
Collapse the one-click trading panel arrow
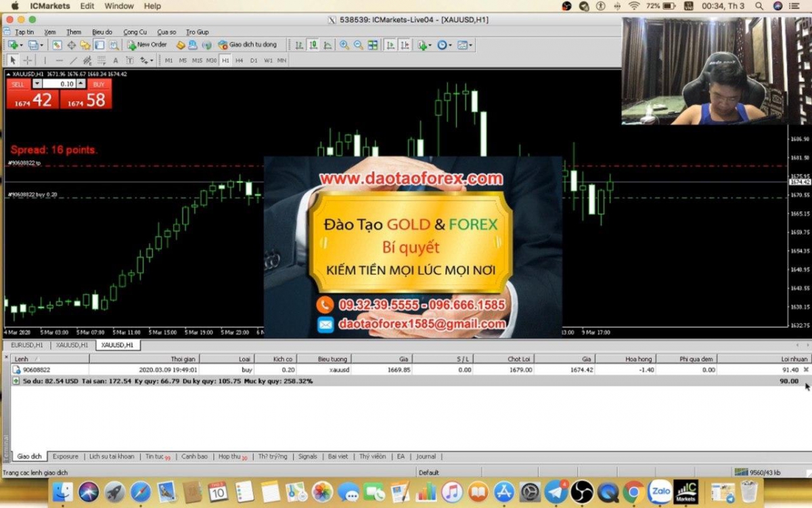(9, 74)
